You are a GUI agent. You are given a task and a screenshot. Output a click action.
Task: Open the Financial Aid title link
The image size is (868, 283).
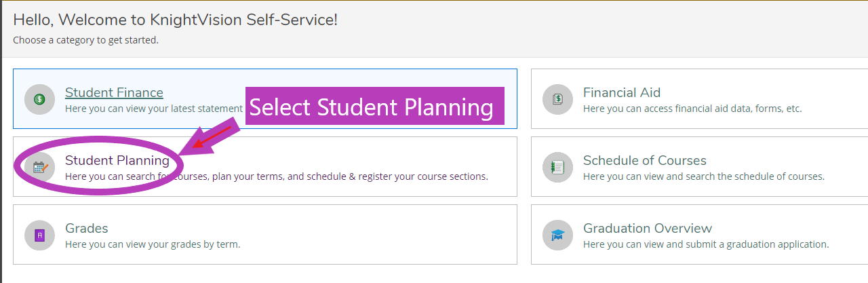tap(622, 92)
